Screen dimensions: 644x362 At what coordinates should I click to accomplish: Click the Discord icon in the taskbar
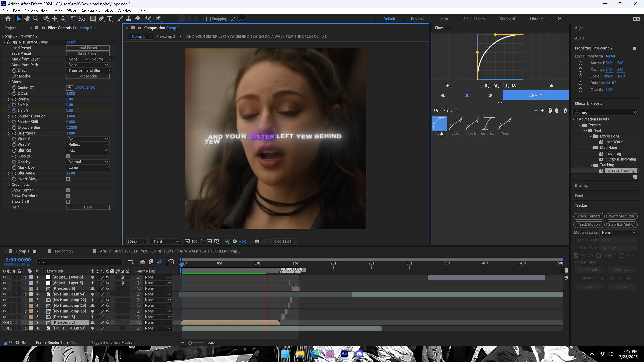359,354
